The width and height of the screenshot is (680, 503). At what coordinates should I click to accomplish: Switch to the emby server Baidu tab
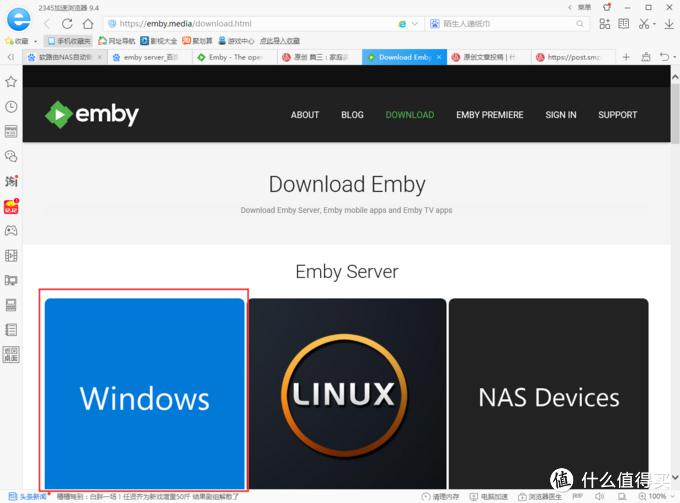pyautogui.click(x=149, y=57)
